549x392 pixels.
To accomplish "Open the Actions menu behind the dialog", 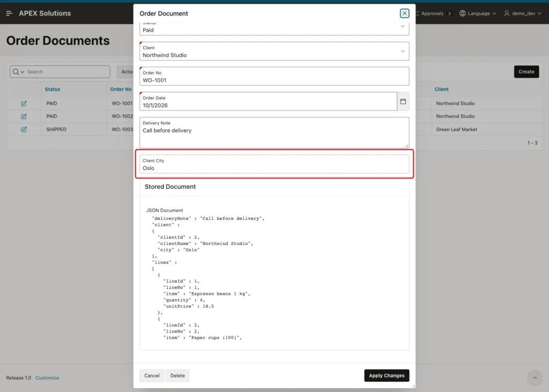I will point(125,71).
